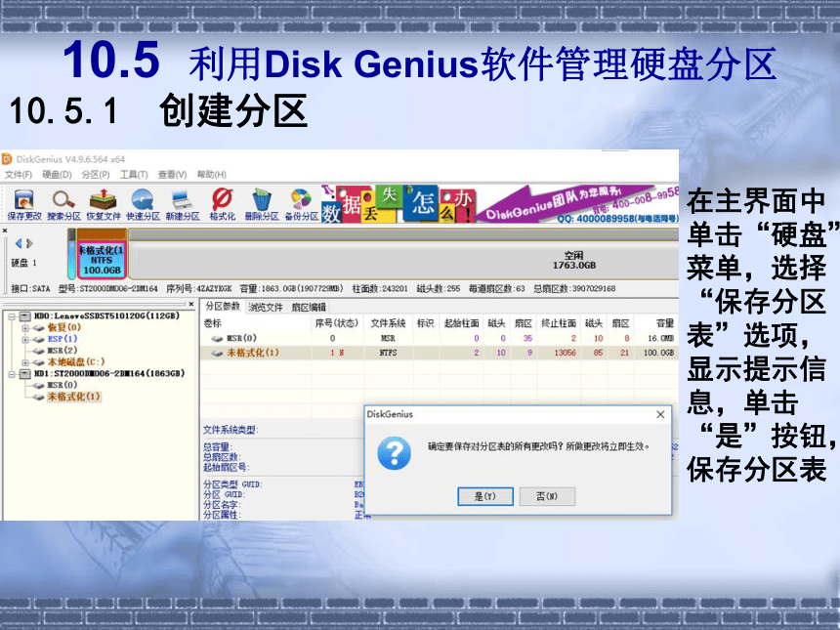
Task: Click the Delete Partition (删除分区) trash icon
Action: pyautogui.click(x=262, y=205)
